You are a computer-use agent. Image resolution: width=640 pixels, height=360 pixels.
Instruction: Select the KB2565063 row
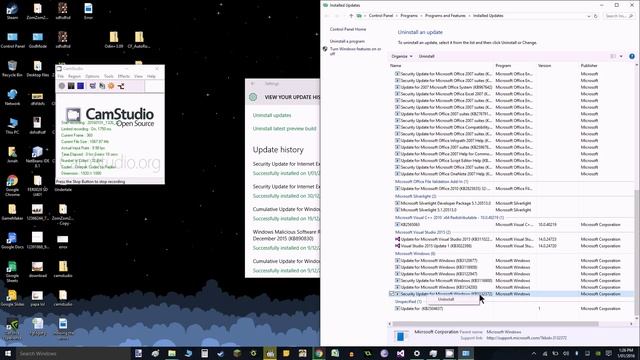coord(511,224)
